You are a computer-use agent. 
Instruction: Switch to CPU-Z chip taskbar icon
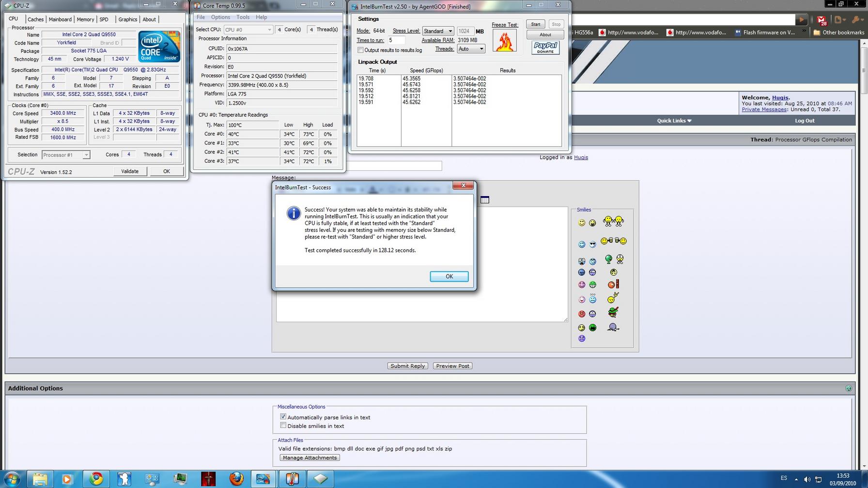320,479
